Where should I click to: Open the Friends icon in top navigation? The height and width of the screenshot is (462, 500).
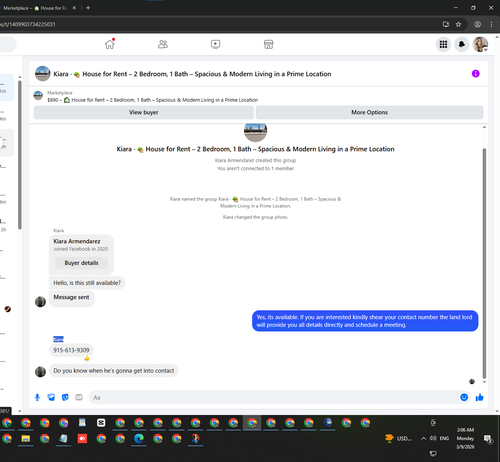(x=163, y=44)
